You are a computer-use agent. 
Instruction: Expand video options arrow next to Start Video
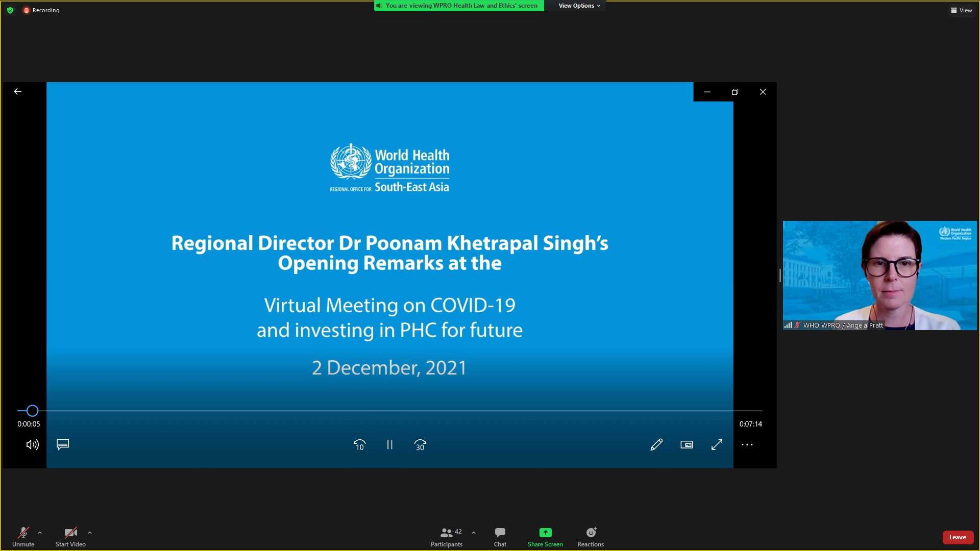90,533
